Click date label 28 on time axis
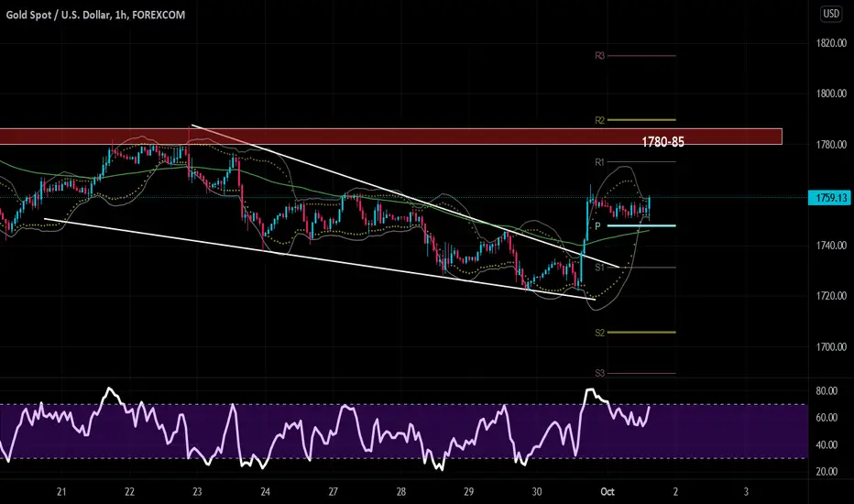This screenshot has height=504, width=854. tap(400, 492)
